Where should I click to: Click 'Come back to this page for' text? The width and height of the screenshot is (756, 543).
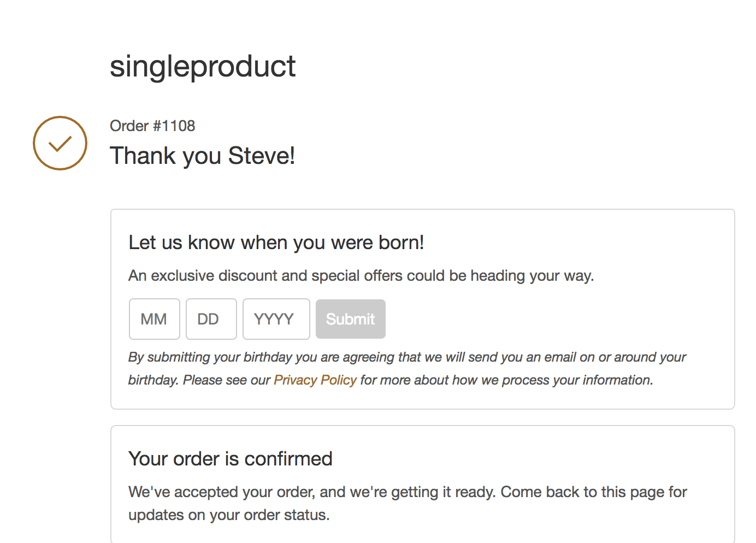[594, 492]
